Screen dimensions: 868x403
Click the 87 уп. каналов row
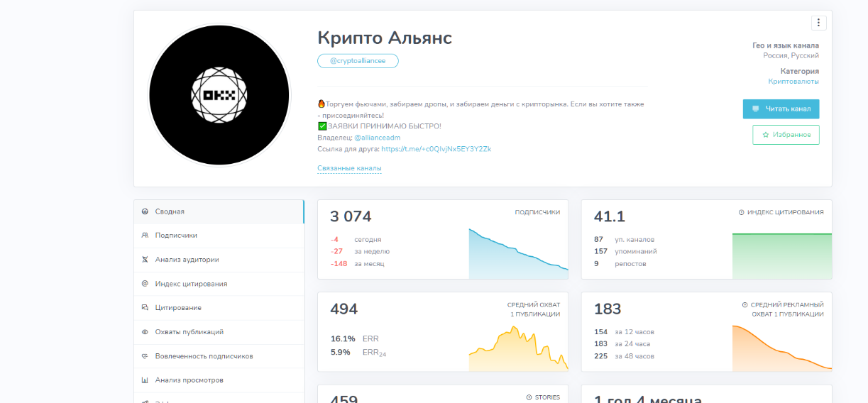(x=625, y=239)
